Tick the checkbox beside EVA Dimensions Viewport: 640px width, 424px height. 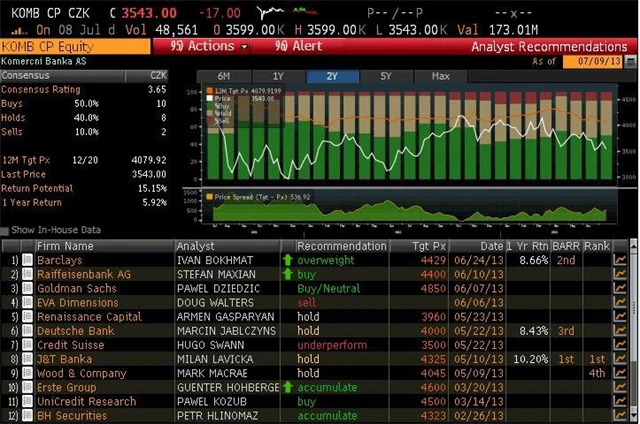tap(28, 302)
